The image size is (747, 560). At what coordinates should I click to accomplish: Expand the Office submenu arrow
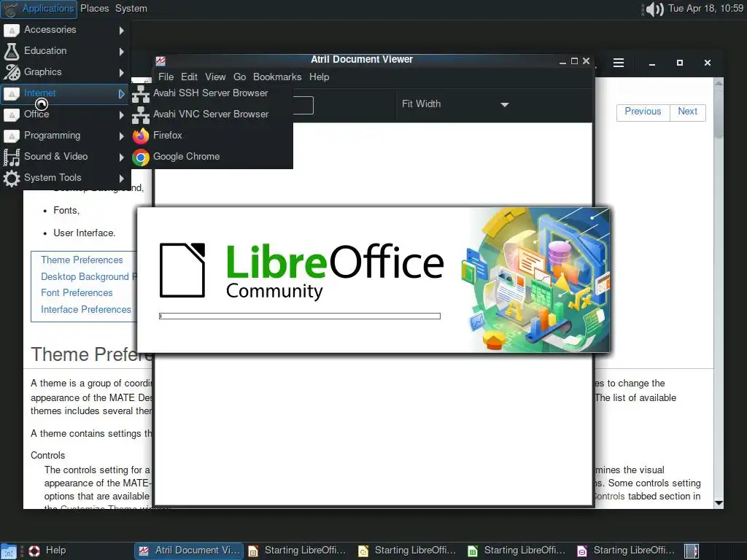coord(122,114)
